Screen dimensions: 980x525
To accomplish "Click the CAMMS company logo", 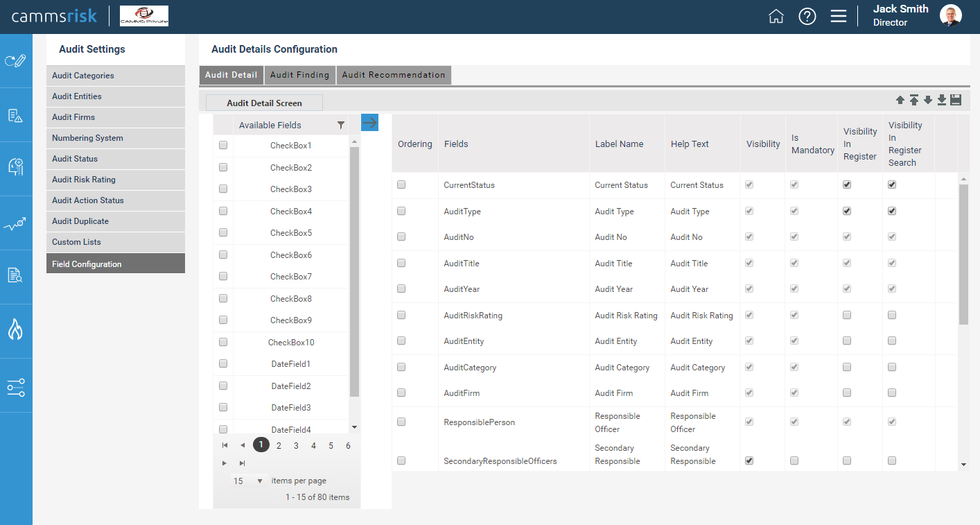I will tap(144, 16).
